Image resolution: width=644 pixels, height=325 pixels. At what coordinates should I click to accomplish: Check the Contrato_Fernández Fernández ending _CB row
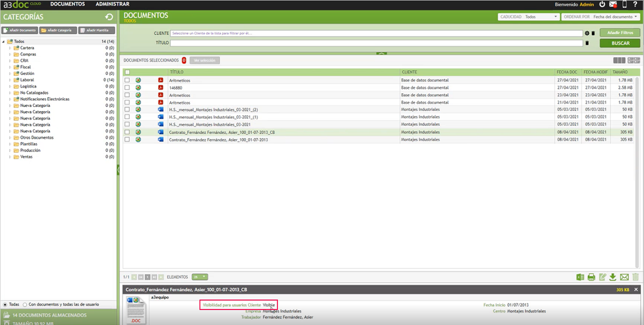[127, 132]
